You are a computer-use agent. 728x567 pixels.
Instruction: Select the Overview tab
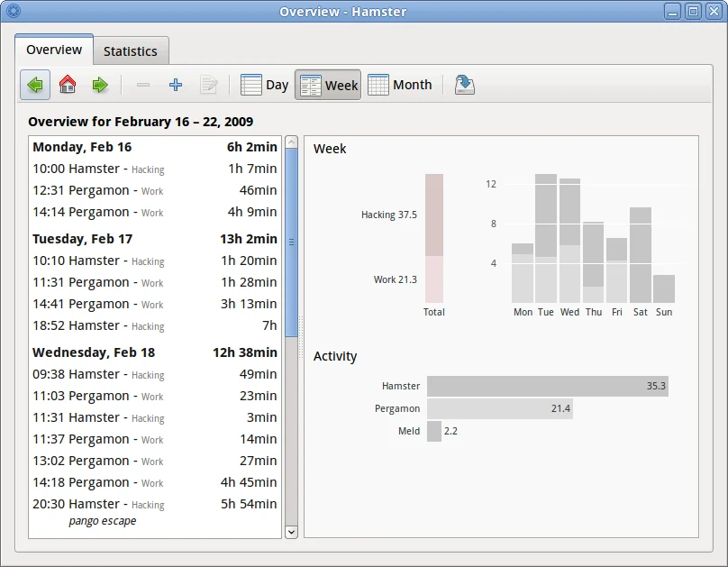click(x=53, y=50)
